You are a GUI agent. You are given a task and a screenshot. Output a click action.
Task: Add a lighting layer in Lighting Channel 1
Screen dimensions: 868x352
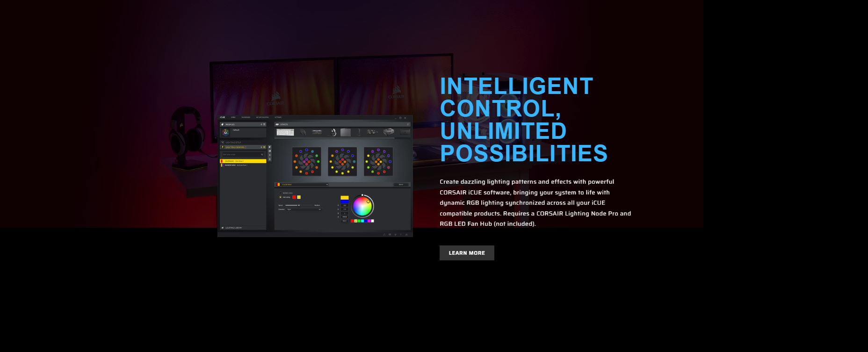pos(261,147)
